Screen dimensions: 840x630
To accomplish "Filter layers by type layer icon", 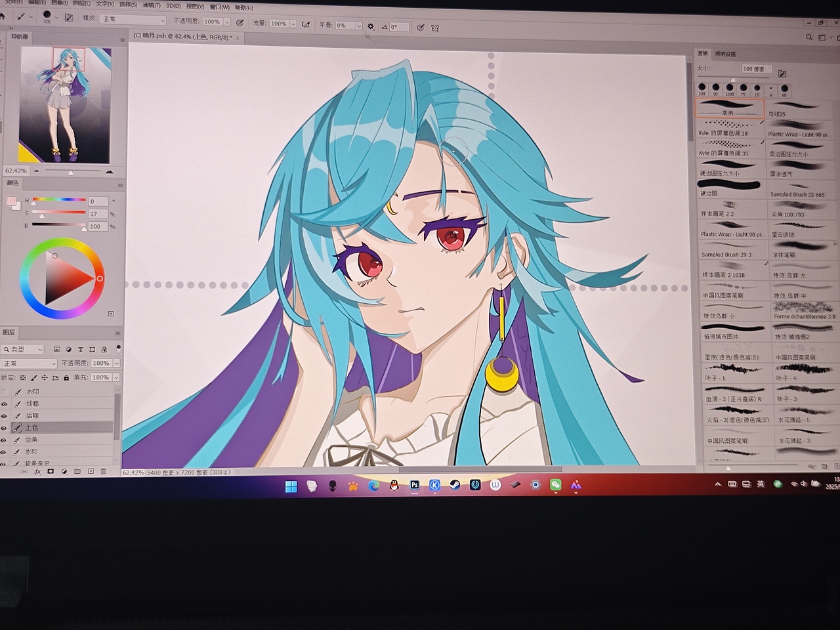I will point(81,349).
